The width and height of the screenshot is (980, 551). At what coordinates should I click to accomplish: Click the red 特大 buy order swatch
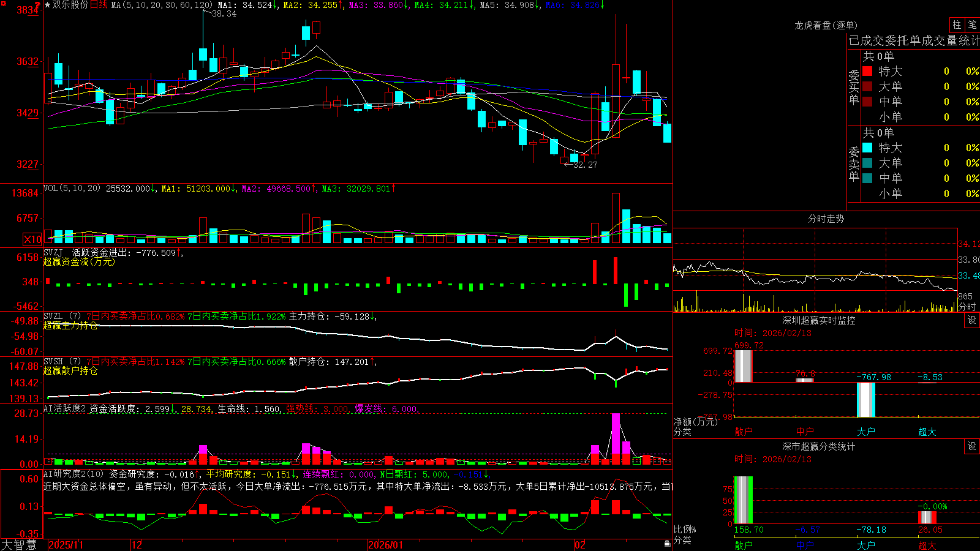tap(867, 71)
